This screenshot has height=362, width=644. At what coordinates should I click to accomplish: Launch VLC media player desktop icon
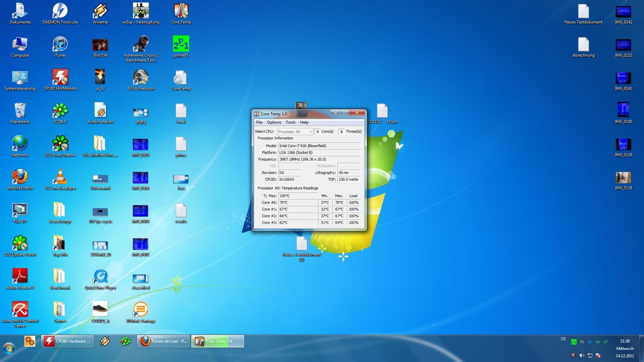tap(60, 179)
